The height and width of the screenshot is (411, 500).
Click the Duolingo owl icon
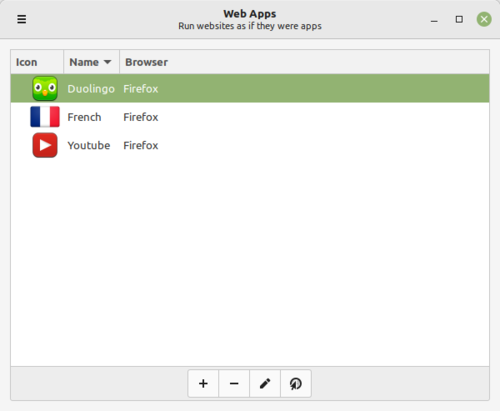tap(45, 88)
